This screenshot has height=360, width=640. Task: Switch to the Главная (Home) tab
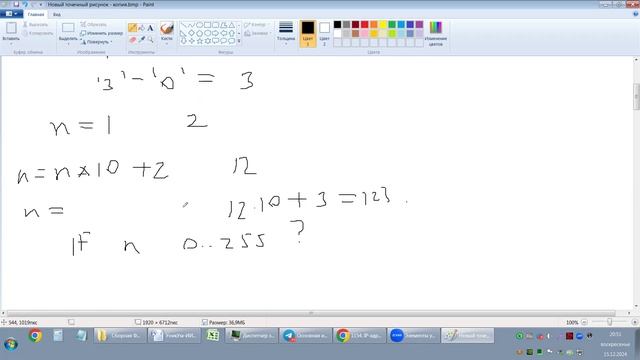click(x=36, y=14)
